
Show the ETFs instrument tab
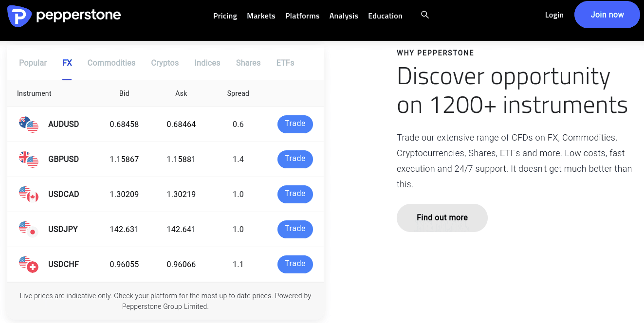(x=285, y=63)
